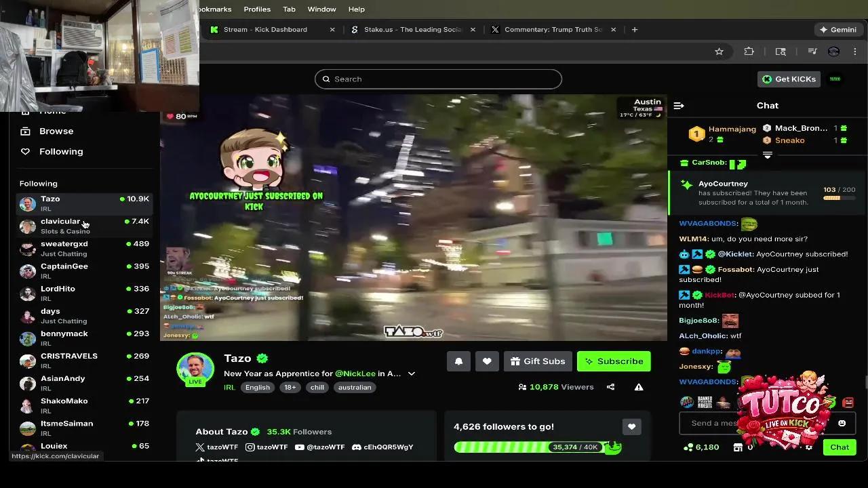Viewport: 868px width, 488px height.
Task: Open CRISTRAVELS channel in Following list
Action: point(84,360)
